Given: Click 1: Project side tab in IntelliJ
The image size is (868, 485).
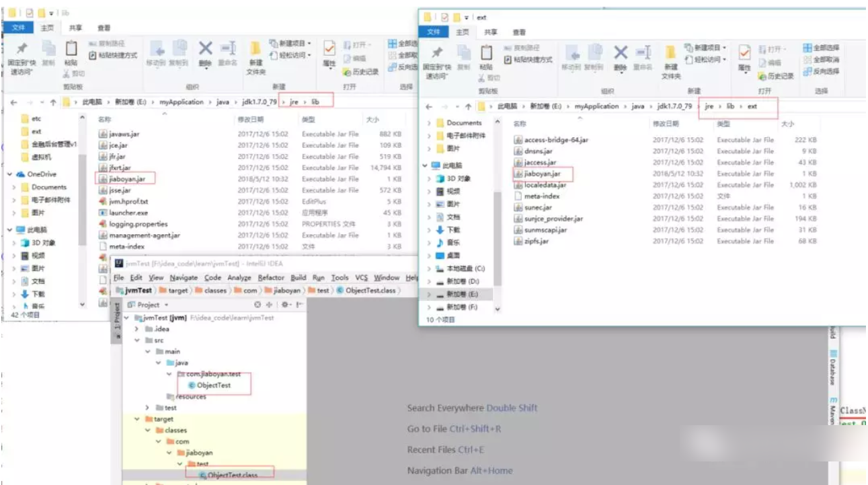Looking at the screenshot, I should (x=116, y=320).
